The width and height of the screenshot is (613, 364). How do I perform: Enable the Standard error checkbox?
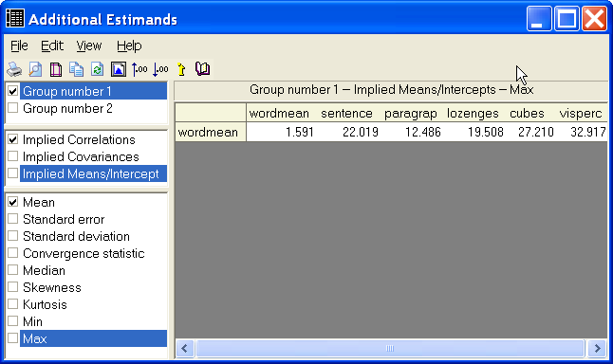pyautogui.click(x=13, y=219)
